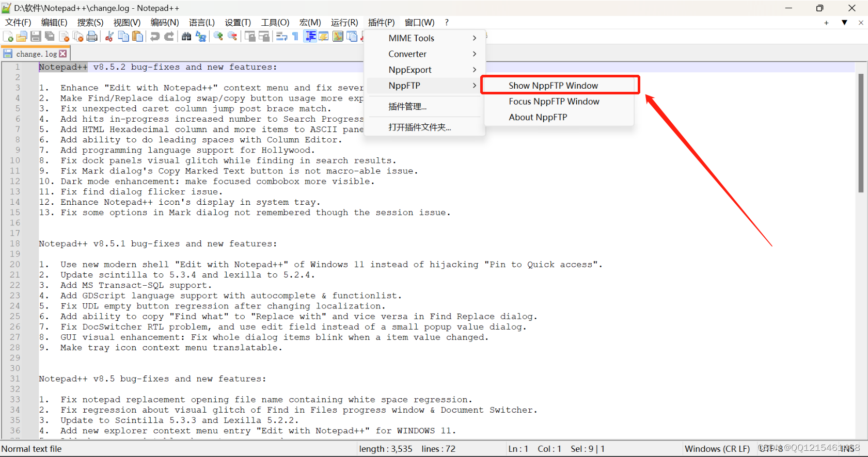
Task: Click line '3. Add MS Transact-SQL support.'
Action: [x=125, y=285]
